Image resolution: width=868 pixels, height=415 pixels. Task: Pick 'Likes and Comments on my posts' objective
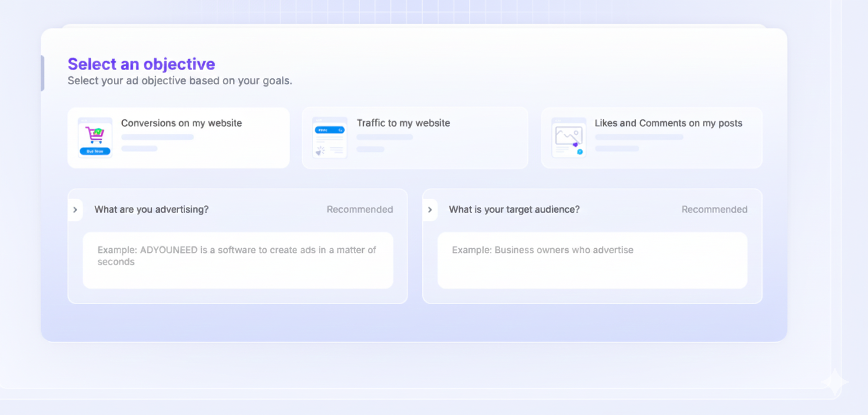(668, 123)
